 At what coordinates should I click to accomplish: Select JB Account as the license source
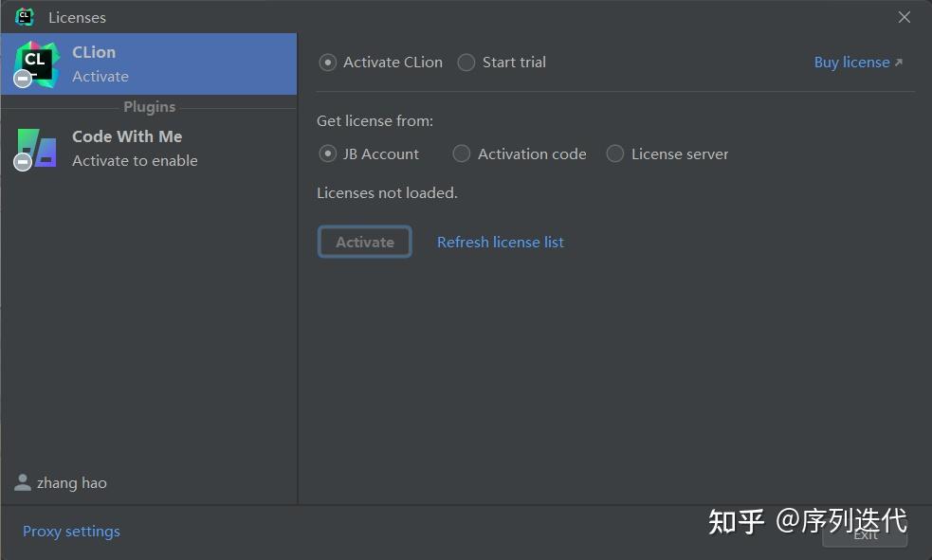328,154
